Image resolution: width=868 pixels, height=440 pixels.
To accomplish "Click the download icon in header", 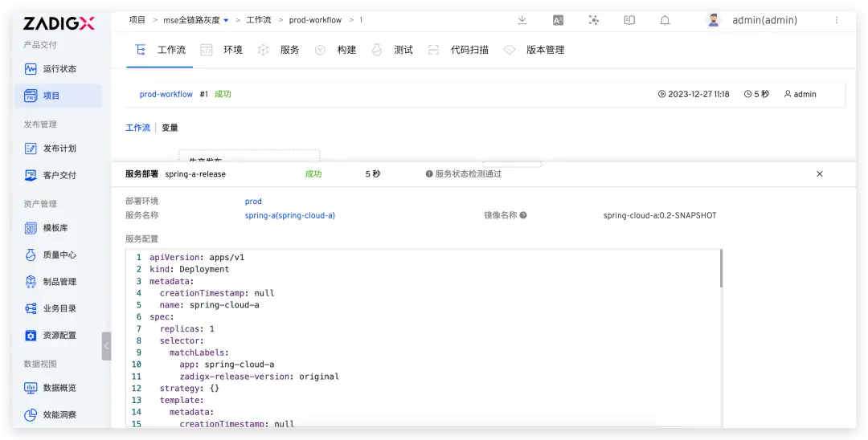I will [522, 20].
